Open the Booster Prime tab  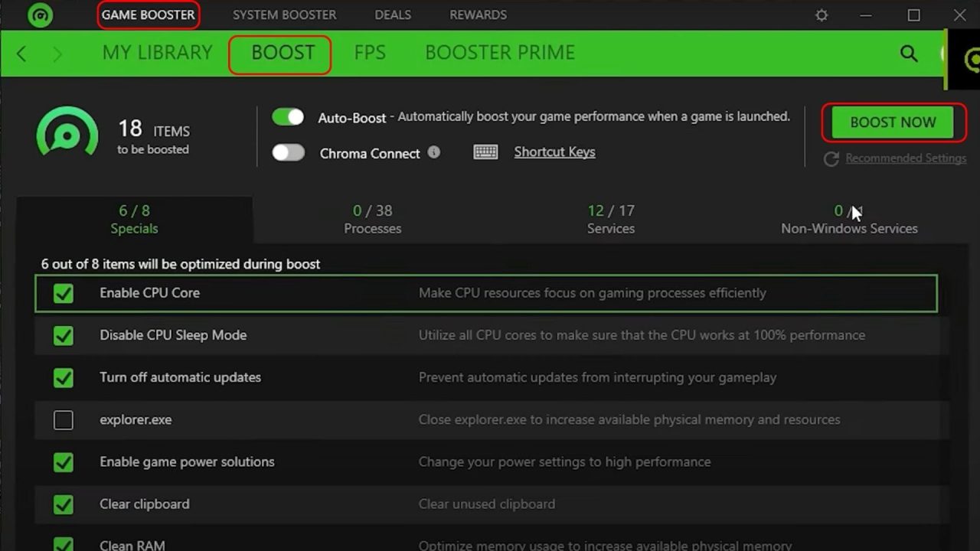click(500, 53)
